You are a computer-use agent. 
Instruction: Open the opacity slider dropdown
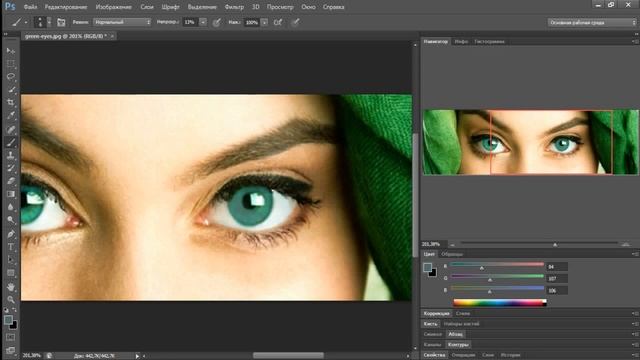pyautogui.click(x=203, y=22)
